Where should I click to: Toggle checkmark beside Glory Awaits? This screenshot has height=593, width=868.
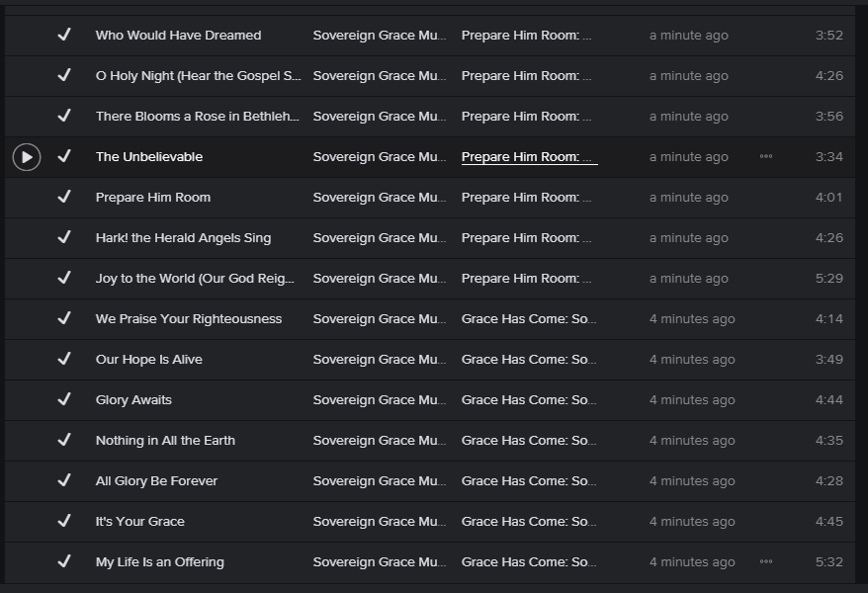coord(64,399)
